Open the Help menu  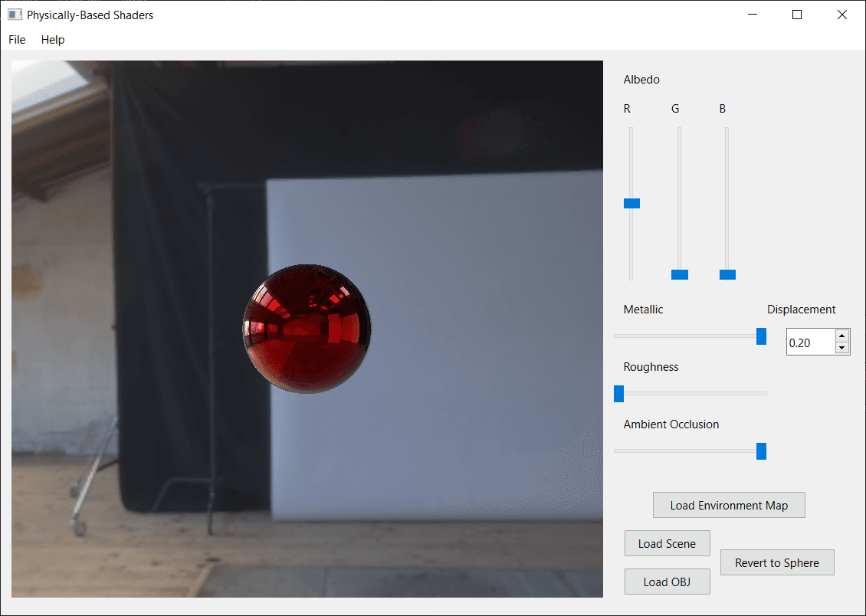click(53, 40)
